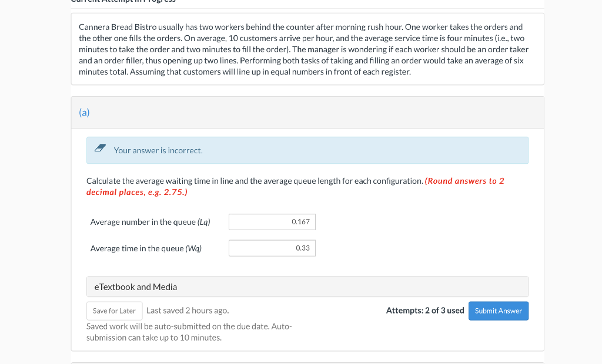Image resolution: width=602 pixels, height=364 pixels.
Task: Select the blue (a) section label
Action: tap(84, 112)
